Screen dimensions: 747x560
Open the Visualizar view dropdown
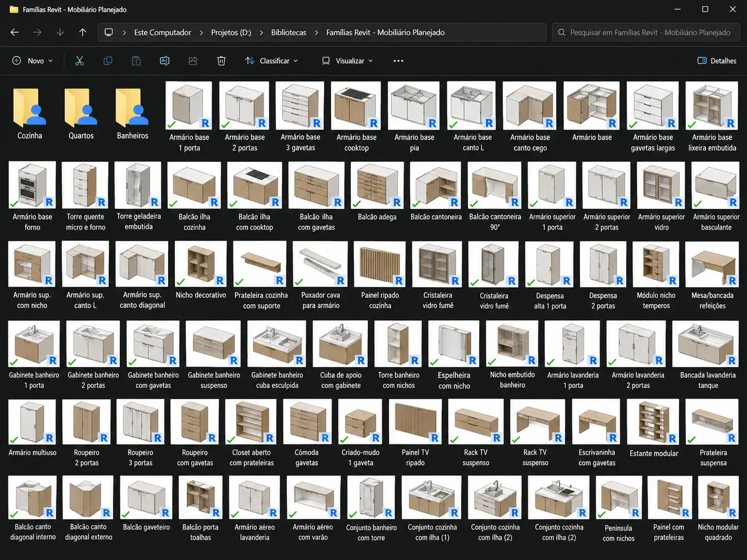pos(347,61)
